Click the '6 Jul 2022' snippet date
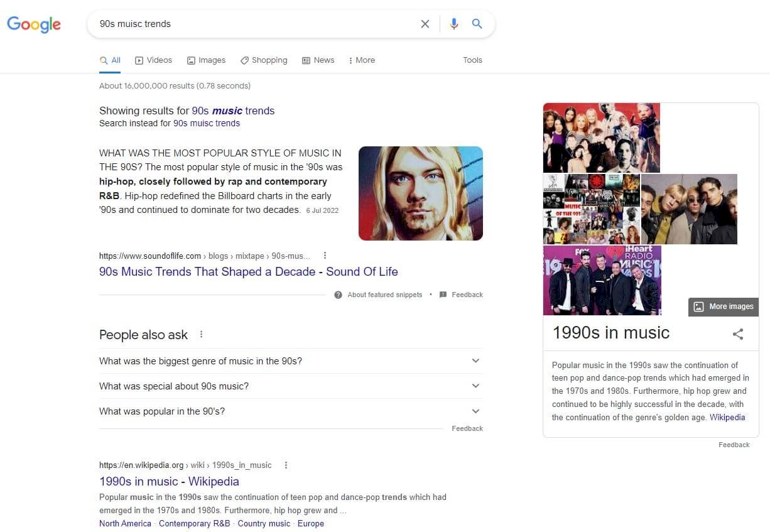This screenshot has height=532, width=770. pos(322,210)
